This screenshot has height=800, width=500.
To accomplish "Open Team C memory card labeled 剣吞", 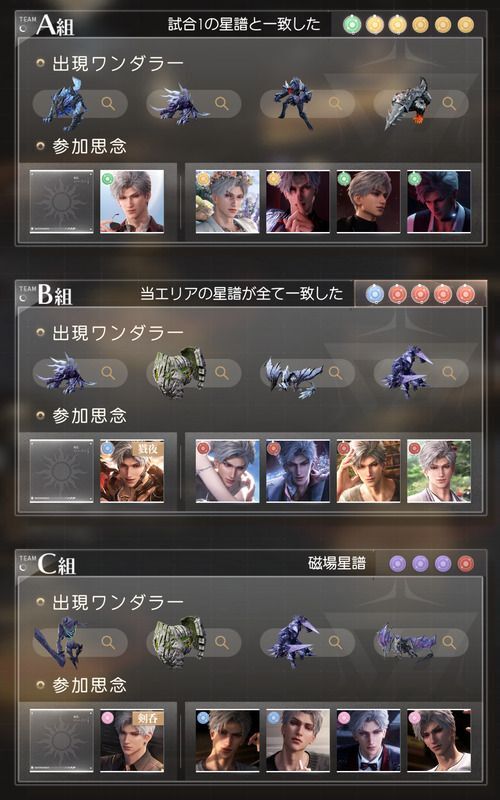I will click(x=132, y=741).
